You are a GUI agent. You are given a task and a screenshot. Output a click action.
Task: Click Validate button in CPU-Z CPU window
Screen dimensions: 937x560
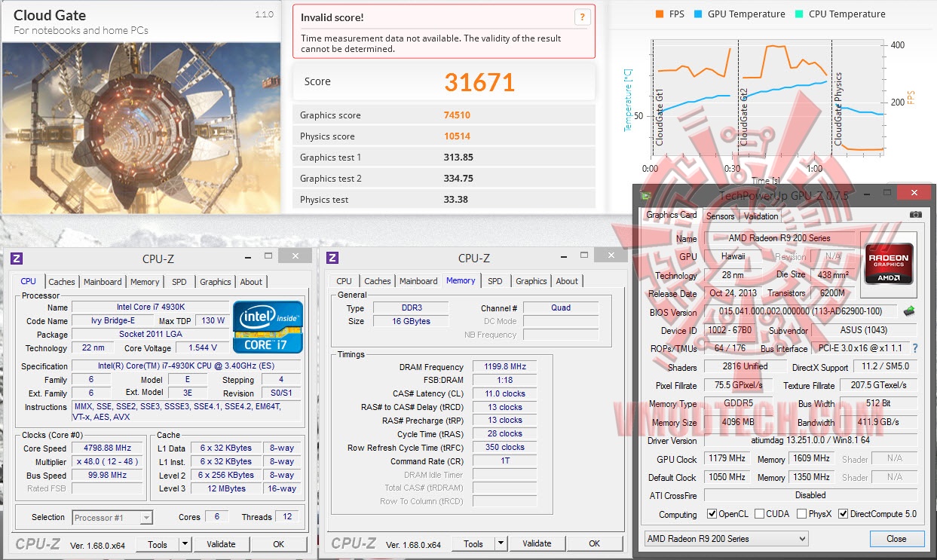221,543
